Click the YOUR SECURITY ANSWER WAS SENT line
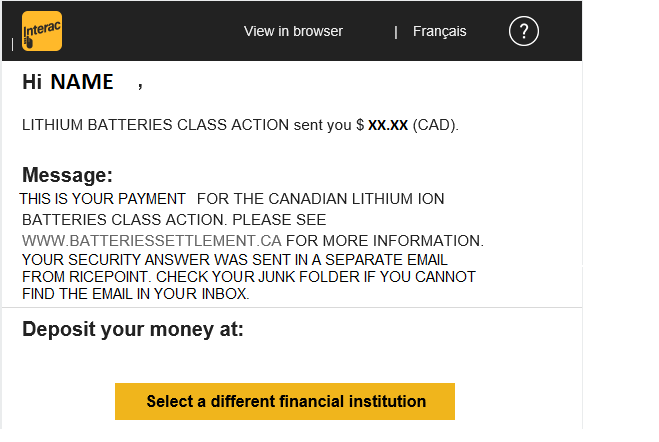The width and height of the screenshot is (659, 442). [x=235, y=260]
